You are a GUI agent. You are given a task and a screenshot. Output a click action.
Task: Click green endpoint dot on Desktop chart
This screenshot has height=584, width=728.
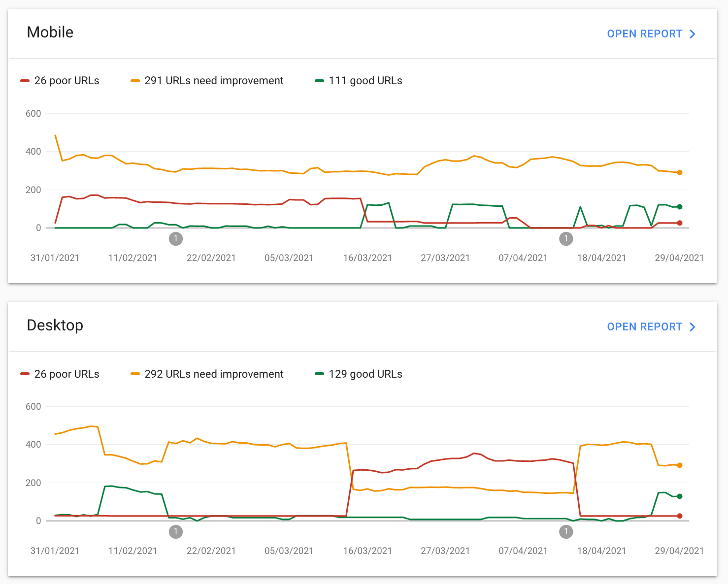pos(680,496)
